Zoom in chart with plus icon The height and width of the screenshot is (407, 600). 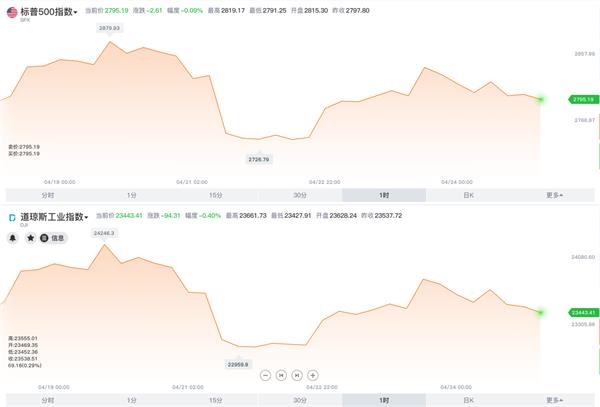[313, 375]
